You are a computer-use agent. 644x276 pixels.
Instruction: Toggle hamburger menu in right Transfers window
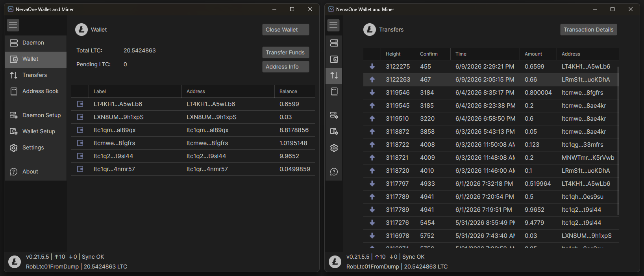tap(333, 25)
